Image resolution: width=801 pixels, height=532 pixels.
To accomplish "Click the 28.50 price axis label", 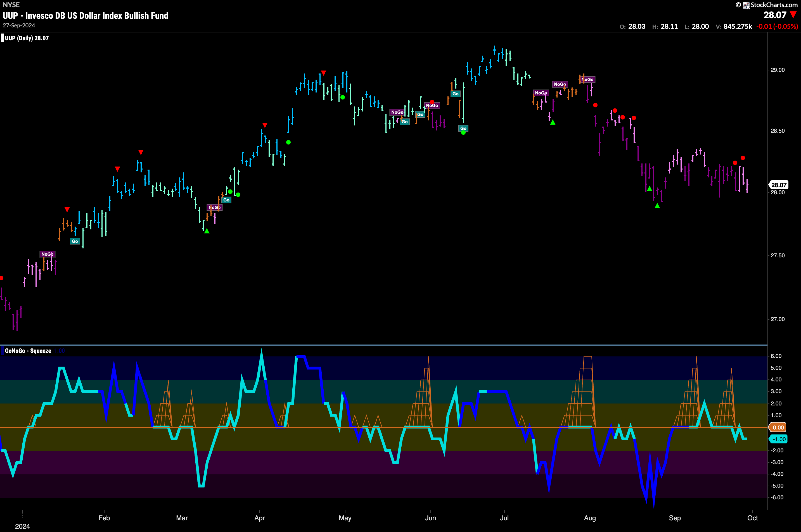I will click(778, 131).
